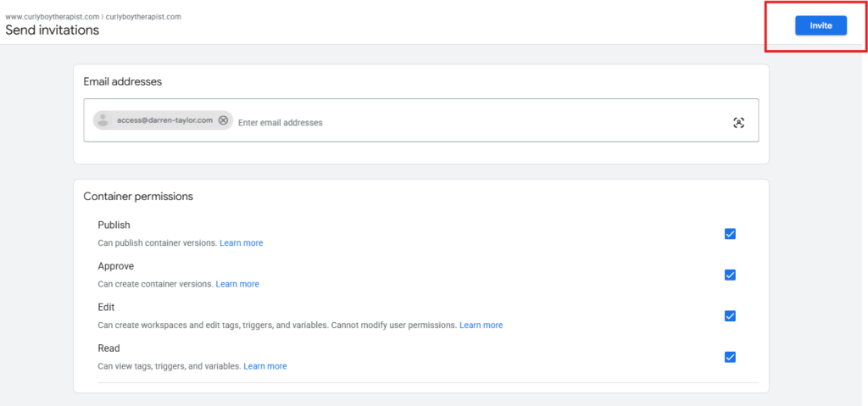Untick the Read permission checkbox
The width and height of the screenshot is (868, 406).
(730, 357)
